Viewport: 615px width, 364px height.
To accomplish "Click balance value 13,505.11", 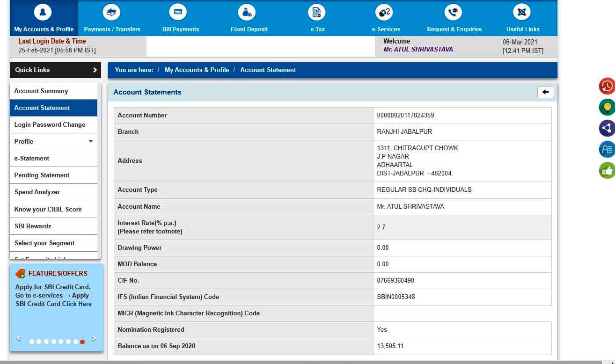I will [x=390, y=346].
